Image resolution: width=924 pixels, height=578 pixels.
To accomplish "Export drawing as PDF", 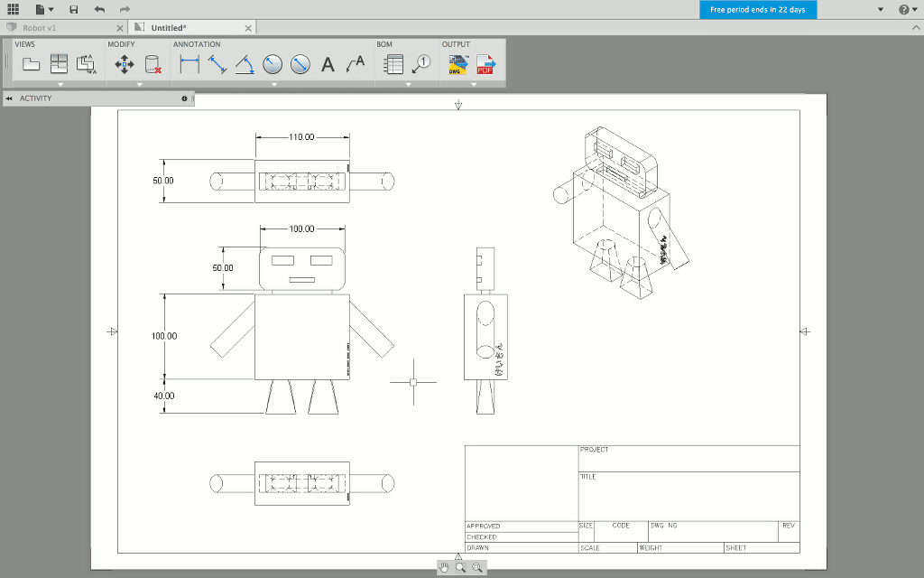I will click(x=486, y=64).
